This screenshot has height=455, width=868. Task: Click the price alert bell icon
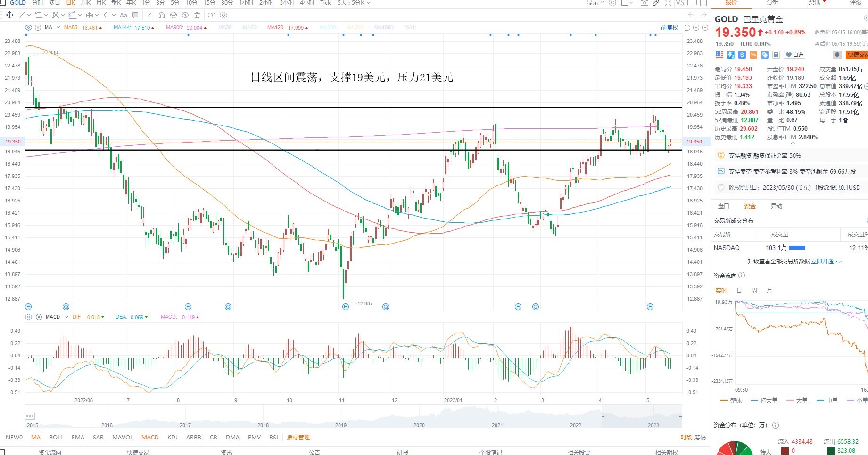tap(837, 55)
